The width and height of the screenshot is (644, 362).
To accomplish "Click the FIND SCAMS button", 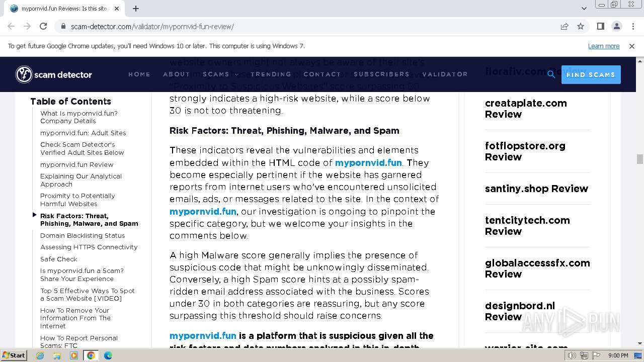I will pyautogui.click(x=591, y=74).
